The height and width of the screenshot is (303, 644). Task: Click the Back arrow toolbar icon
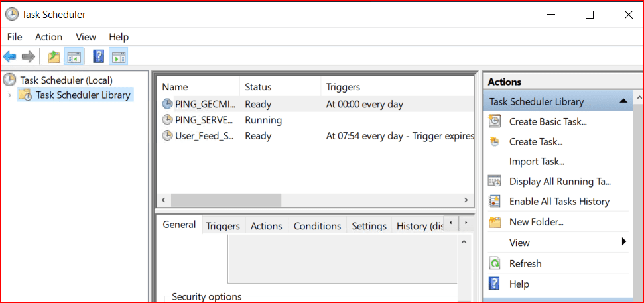[x=10, y=57]
